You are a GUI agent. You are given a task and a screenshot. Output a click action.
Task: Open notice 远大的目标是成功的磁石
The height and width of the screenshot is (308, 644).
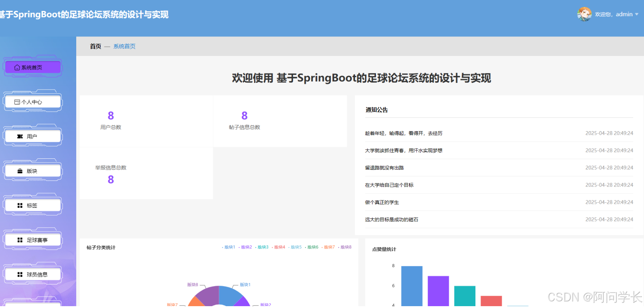391,220
